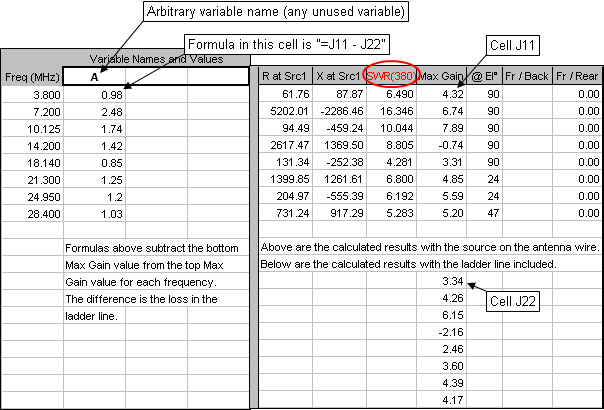The height and width of the screenshot is (410, 604).
Task: Click the Freq (MHz) column header
Action: [x=31, y=76]
